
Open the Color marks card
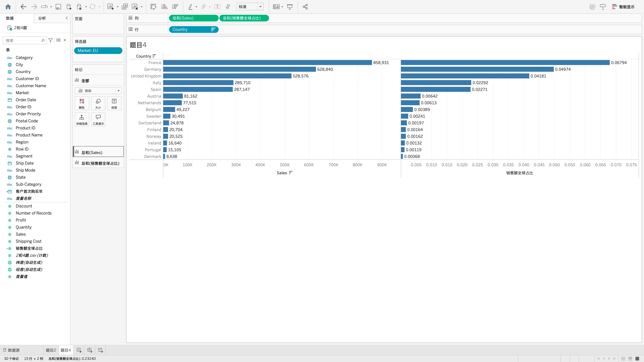82,103
